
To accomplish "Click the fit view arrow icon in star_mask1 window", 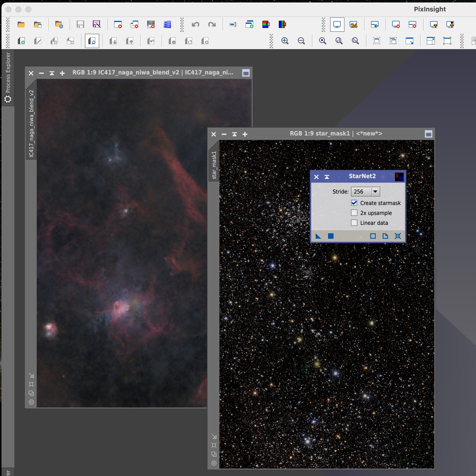I will pos(214,437).
